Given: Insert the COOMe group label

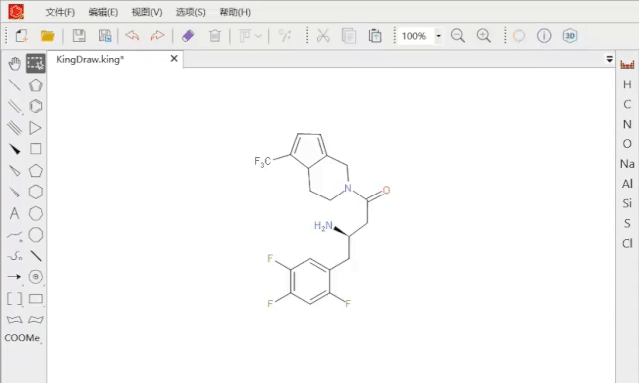Looking at the screenshot, I should click(22, 338).
